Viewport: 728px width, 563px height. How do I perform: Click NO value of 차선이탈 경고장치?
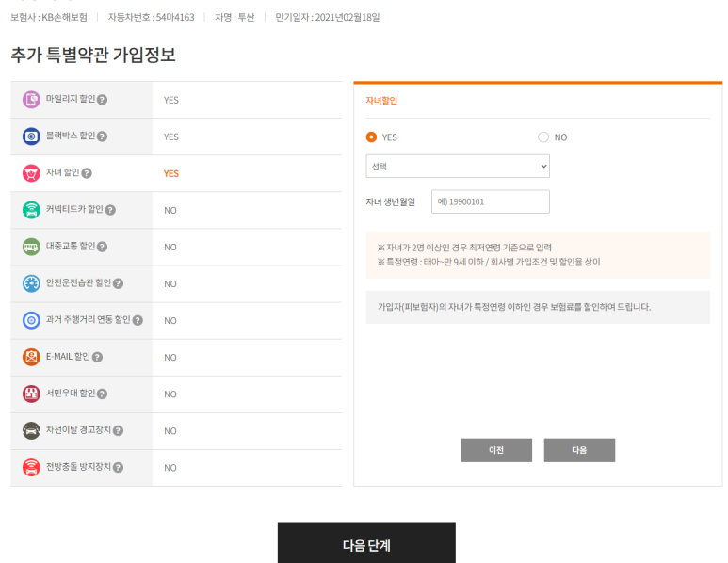[x=170, y=430]
